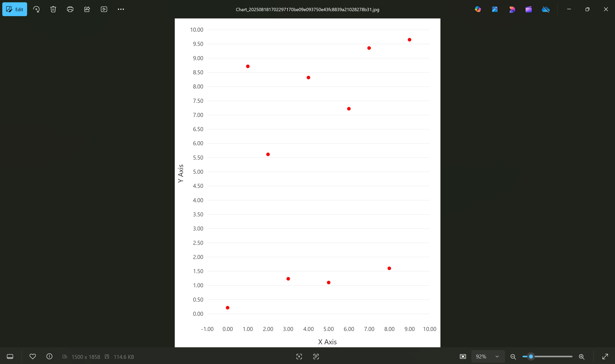Image resolution: width=615 pixels, height=364 pixels.
Task: Click the zoom slider handle
Action: (531, 356)
